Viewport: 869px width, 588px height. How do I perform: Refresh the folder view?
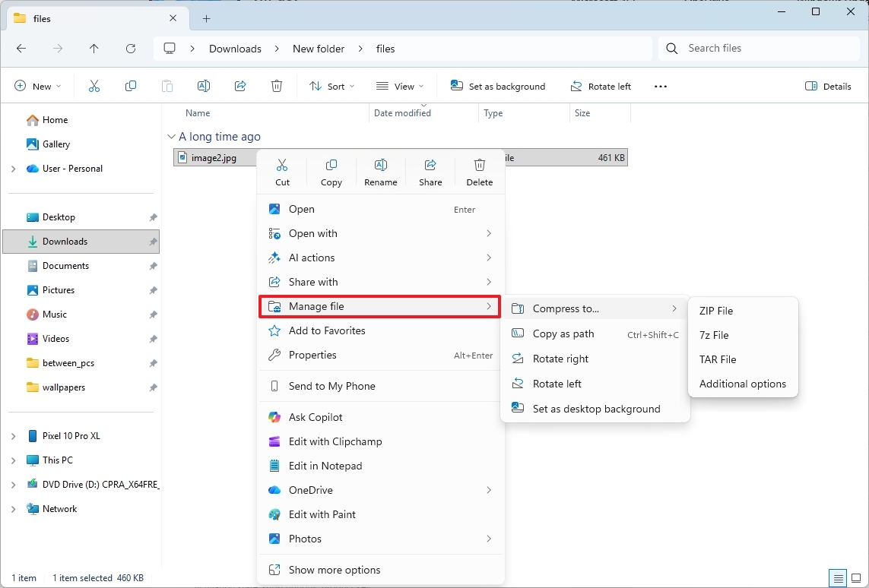tap(130, 48)
